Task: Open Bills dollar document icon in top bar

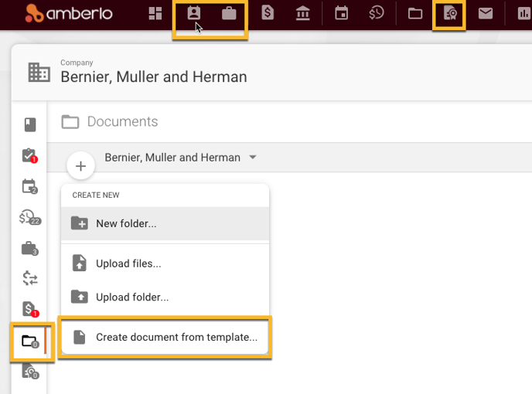Action: coord(268,14)
